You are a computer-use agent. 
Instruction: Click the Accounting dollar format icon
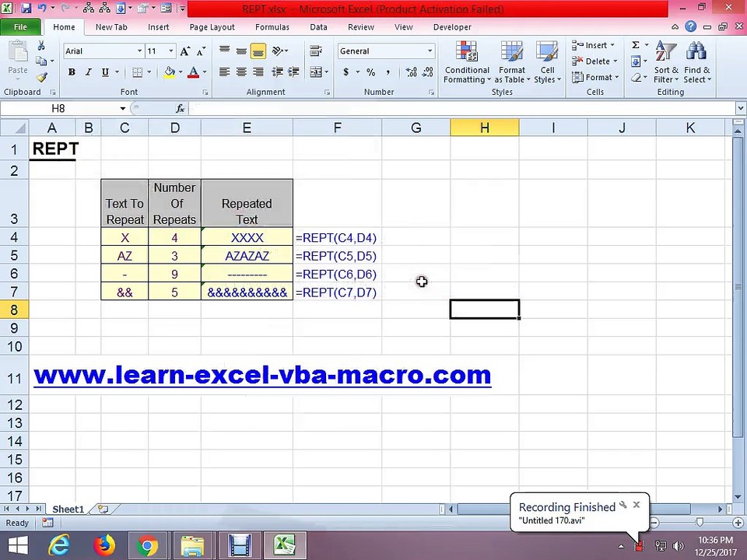pos(346,72)
